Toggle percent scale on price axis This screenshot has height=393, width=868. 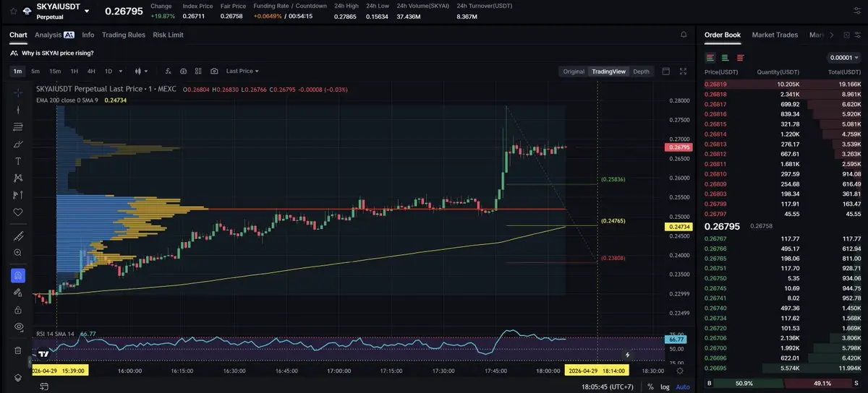coord(650,386)
